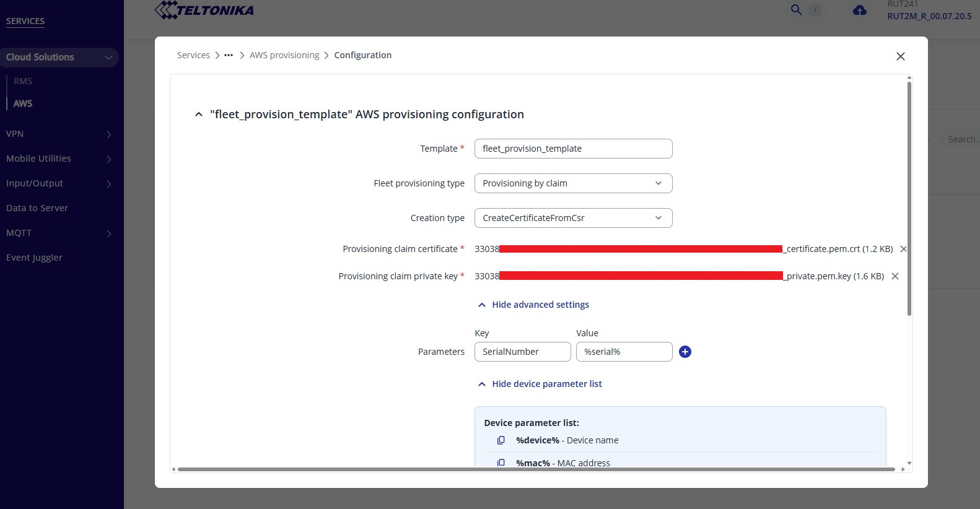980x509 pixels.
Task: Remove the provisioning claim private key file
Action: pyautogui.click(x=895, y=276)
